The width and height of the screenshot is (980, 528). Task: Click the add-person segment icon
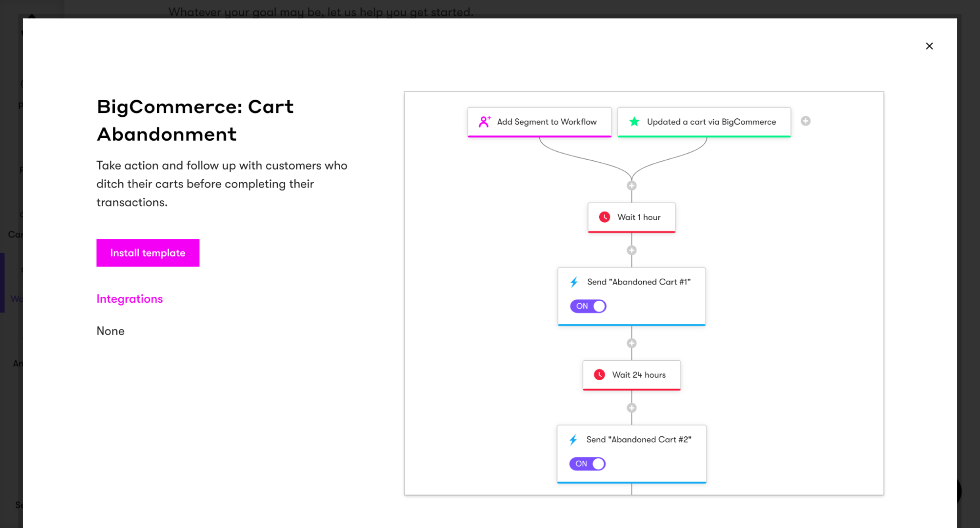[x=484, y=122]
